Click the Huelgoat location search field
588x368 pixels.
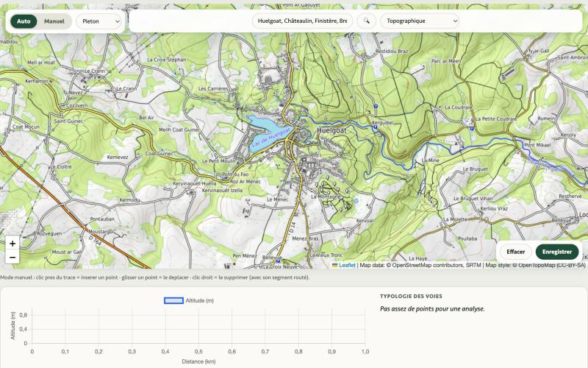tap(302, 21)
